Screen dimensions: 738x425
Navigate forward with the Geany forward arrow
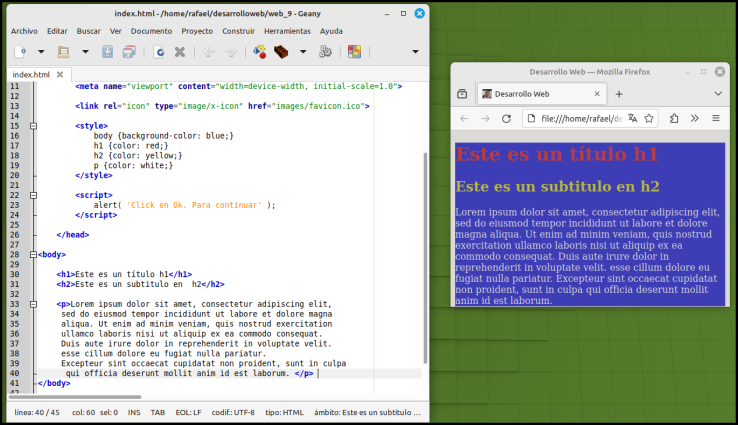click(x=230, y=52)
